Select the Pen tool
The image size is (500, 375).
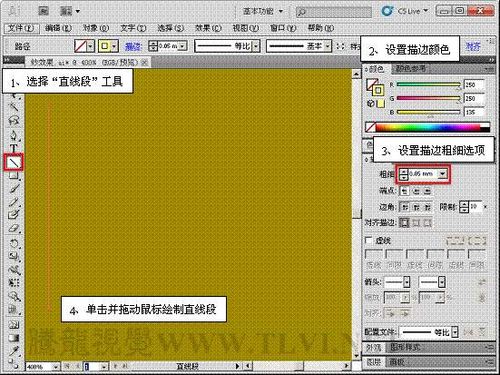[13, 135]
